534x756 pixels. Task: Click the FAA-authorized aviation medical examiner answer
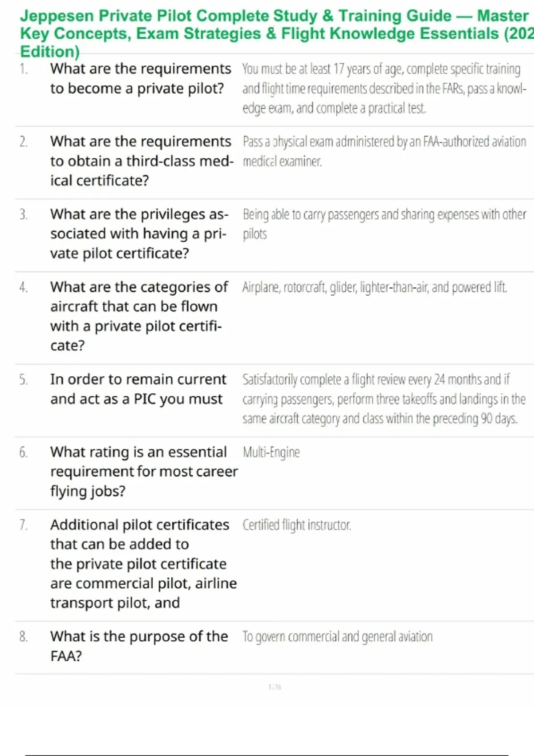pos(384,152)
